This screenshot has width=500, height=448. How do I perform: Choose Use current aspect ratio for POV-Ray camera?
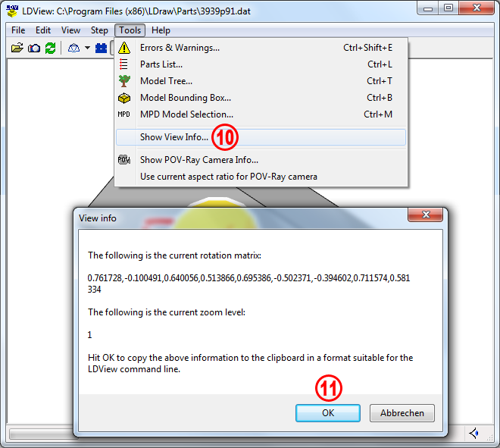point(261,177)
